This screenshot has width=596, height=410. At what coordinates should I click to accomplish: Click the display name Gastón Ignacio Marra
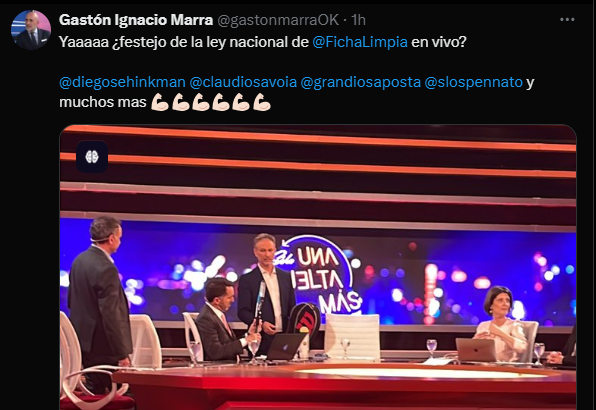coord(136,20)
